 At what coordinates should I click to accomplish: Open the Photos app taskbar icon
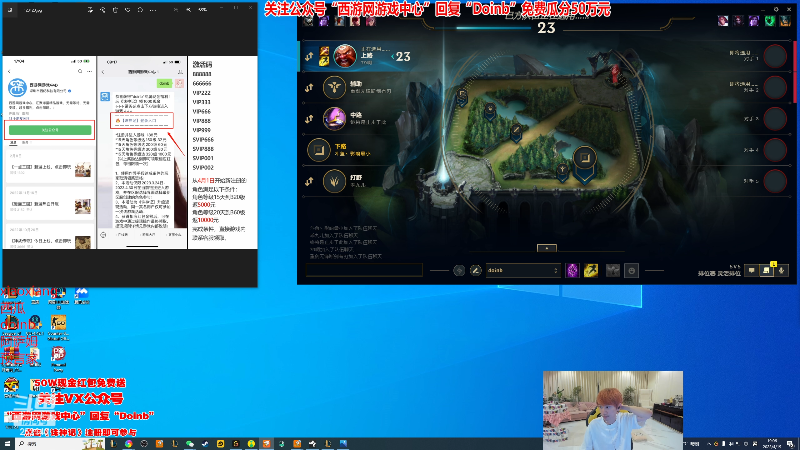point(343,444)
